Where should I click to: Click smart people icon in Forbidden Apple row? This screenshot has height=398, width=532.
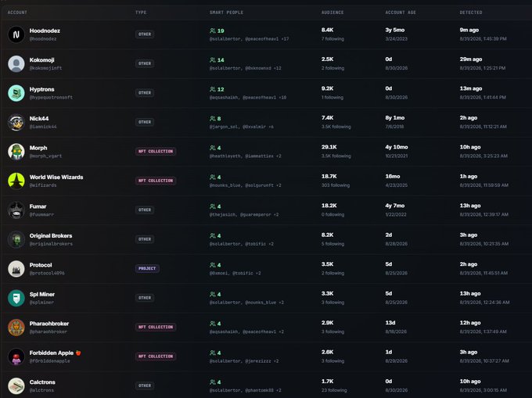[213, 353]
